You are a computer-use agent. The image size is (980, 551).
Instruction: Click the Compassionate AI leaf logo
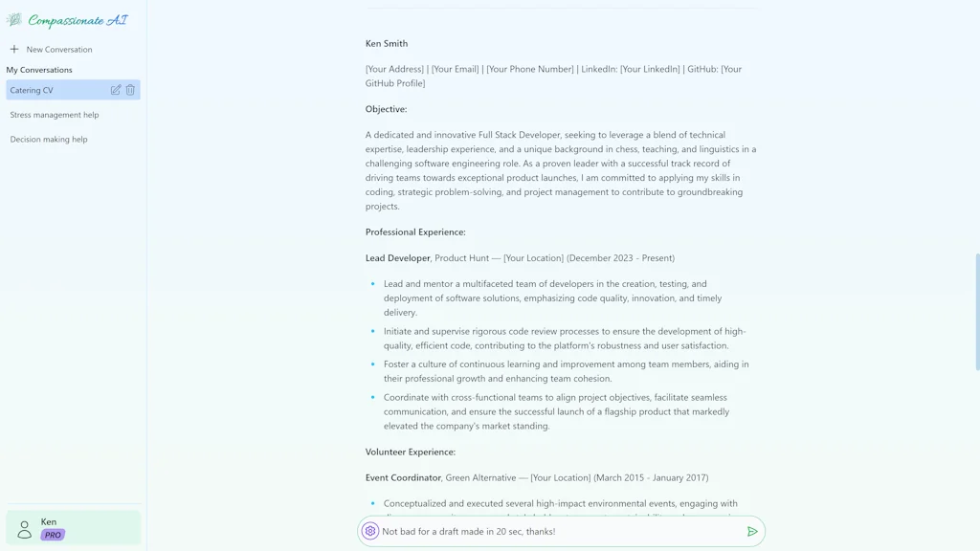point(16,18)
